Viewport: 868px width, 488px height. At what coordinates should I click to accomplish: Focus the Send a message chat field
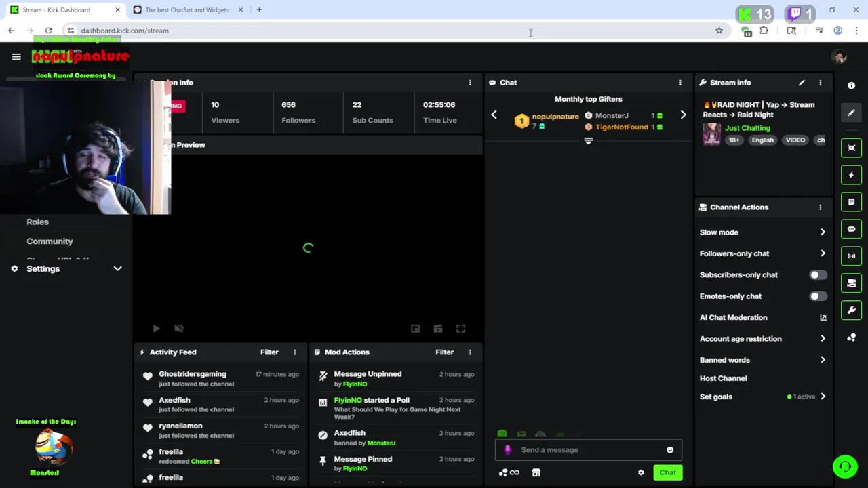pyautogui.click(x=588, y=450)
